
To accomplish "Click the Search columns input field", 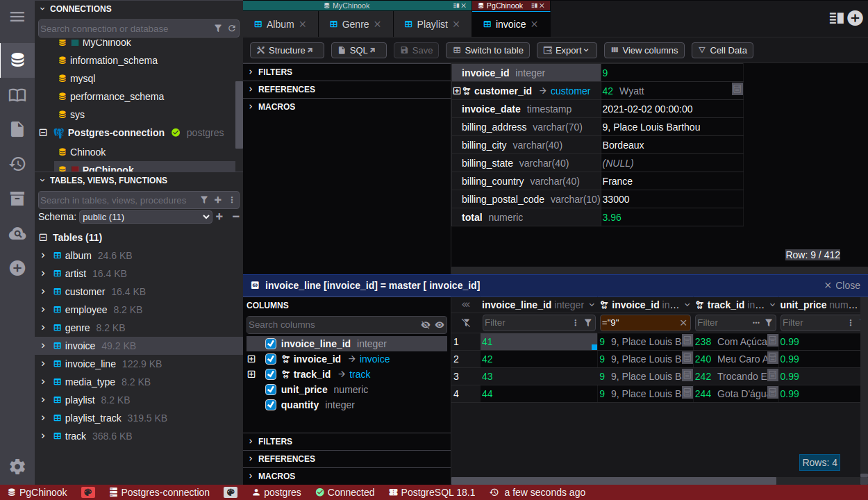I will (333, 325).
